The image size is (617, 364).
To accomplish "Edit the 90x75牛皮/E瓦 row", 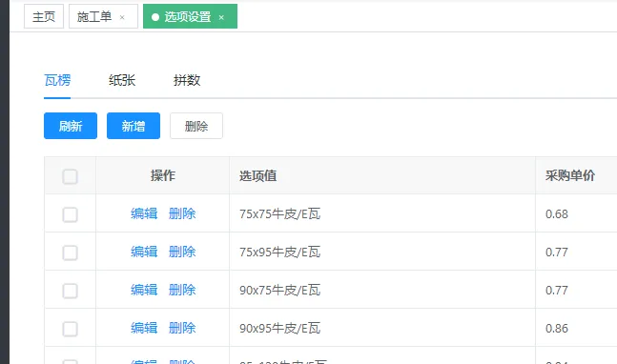I will coord(144,290).
